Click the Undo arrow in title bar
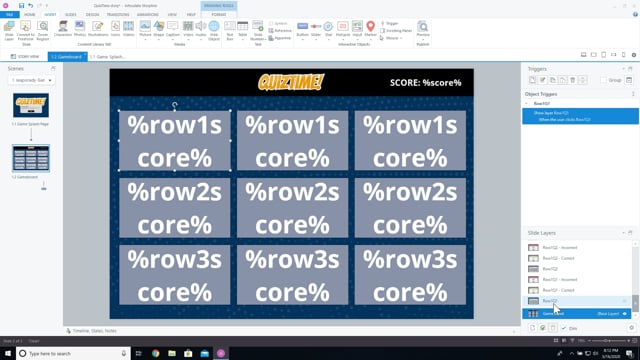 pyautogui.click(x=31, y=5)
